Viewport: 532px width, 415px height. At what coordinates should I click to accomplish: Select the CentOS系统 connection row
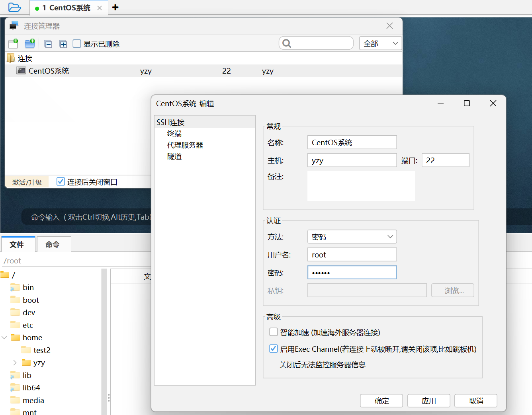[204, 71]
